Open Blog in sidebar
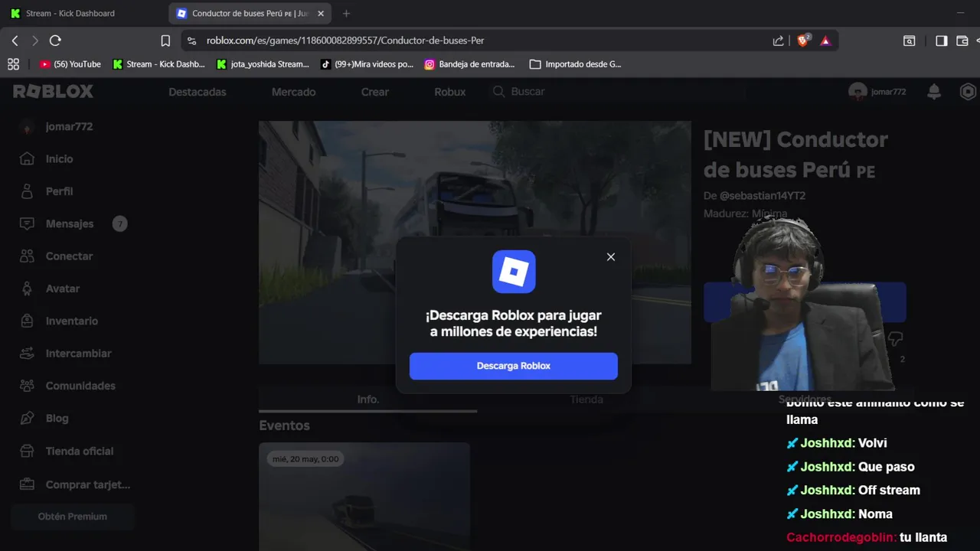This screenshot has width=980, height=551. pos(44,419)
